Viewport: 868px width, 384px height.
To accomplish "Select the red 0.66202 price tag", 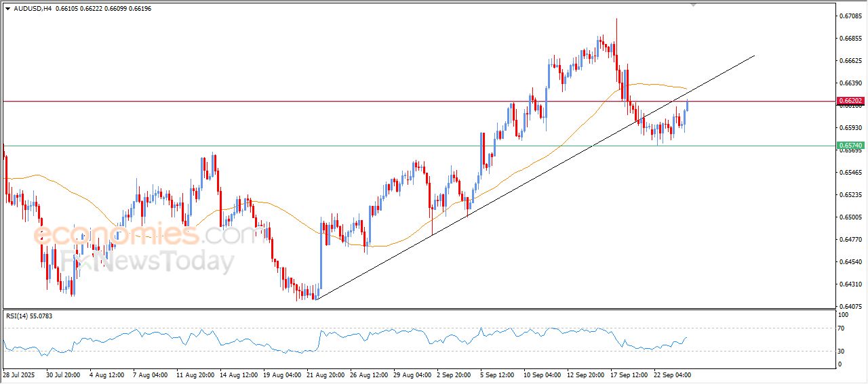I will (x=850, y=101).
